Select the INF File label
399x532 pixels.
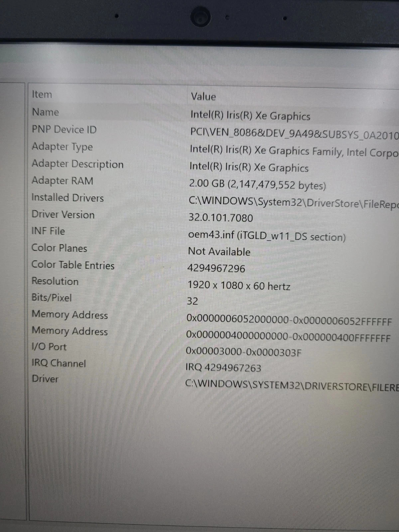coord(48,231)
